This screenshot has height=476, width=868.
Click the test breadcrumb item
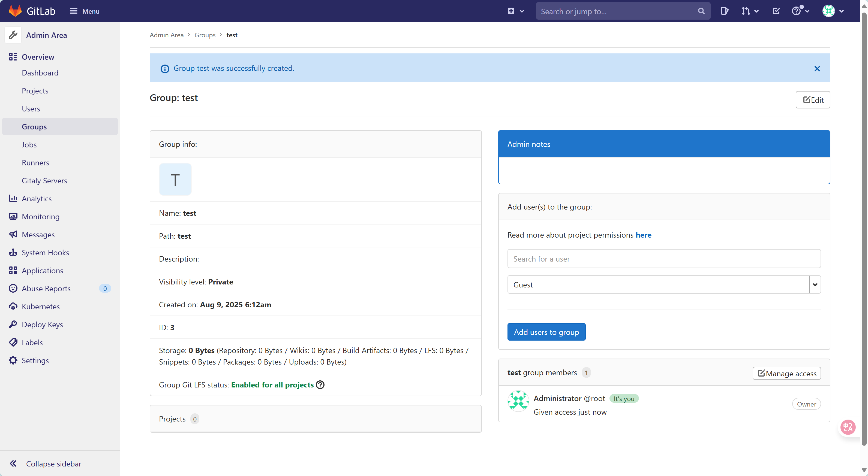232,35
